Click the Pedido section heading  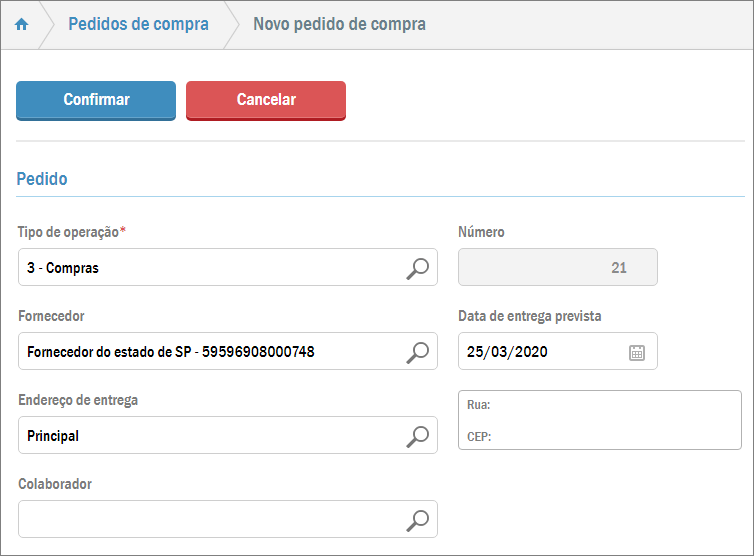pos(42,180)
